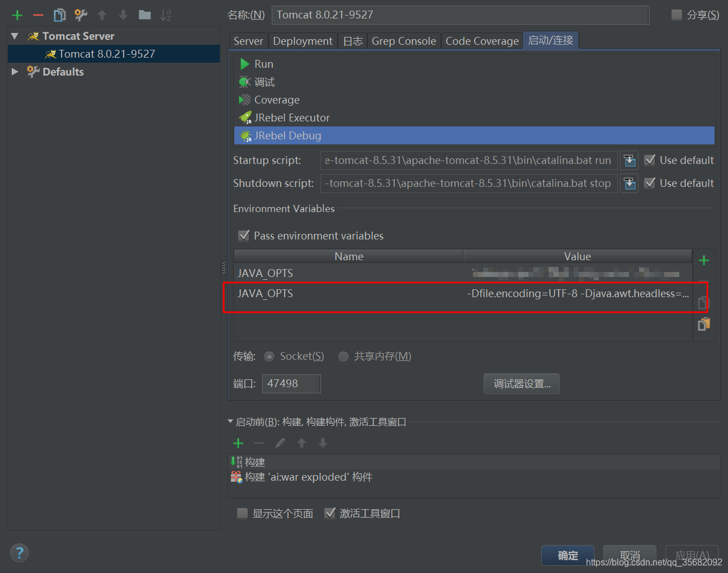This screenshot has width=728, height=573.
Task: Select JAVA_OPTS row with -Dfile.encoding value
Action: (463, 294)
